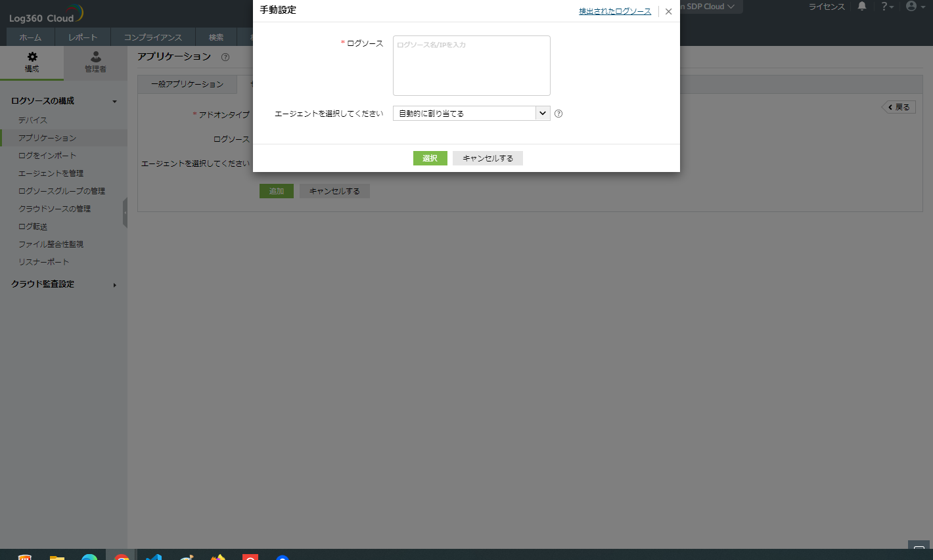Click the 管理者 user icon tab
The image size is (933, 560).
point(95,63)
